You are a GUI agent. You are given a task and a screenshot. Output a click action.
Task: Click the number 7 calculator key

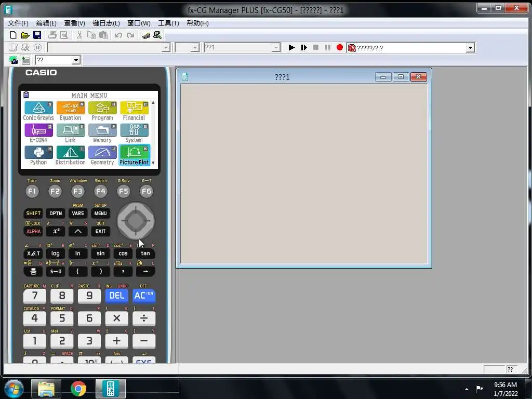(x=35, y=296)
